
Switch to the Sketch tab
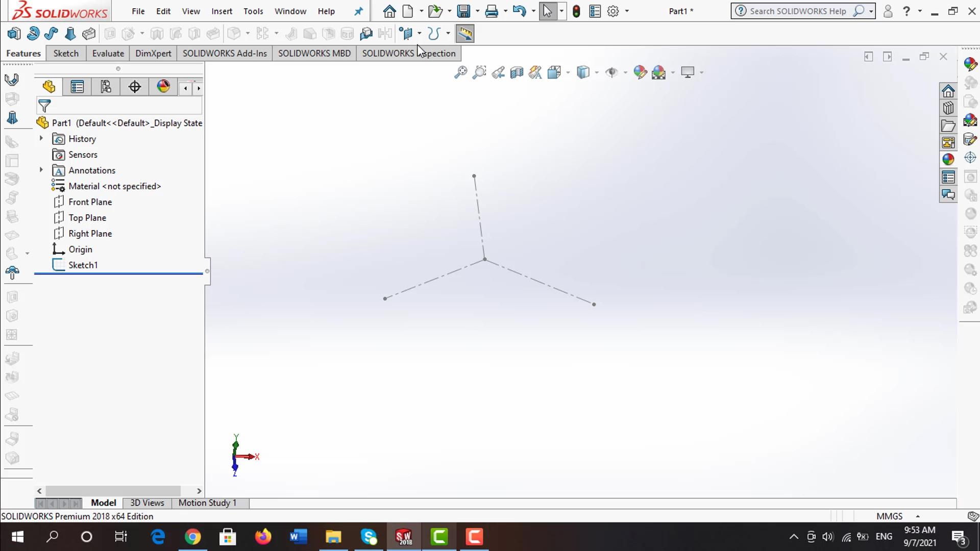[x=66, y=54]
